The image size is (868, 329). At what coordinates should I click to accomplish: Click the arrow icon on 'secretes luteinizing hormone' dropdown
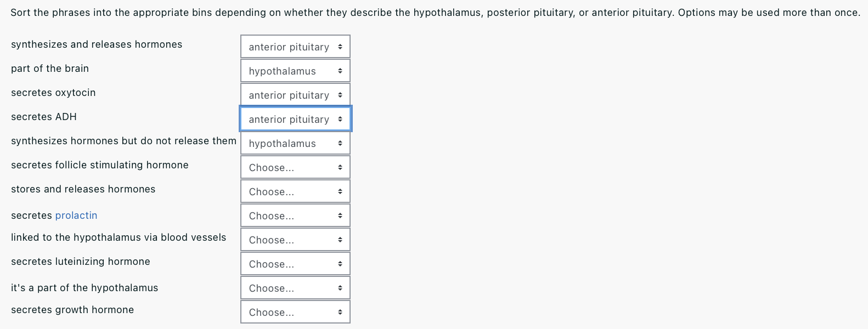pyautogui.click(x=340, y=264)
